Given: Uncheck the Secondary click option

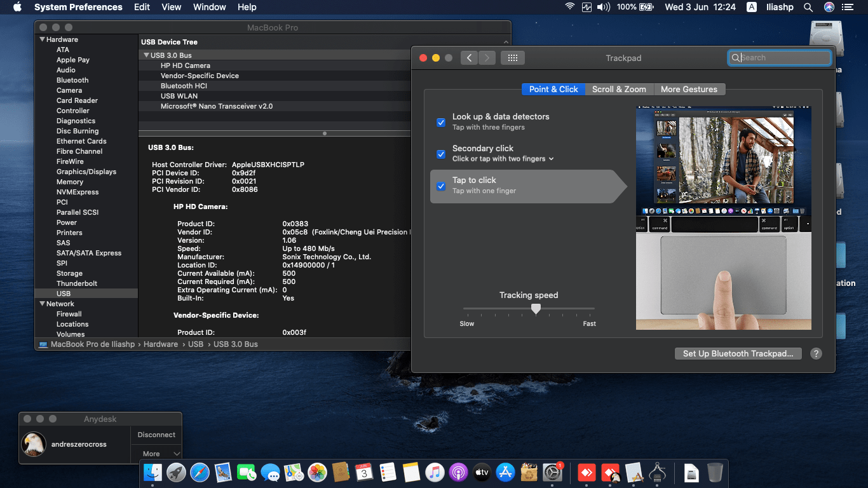Looking at the screenshot, I should pyautogui.click(x=441, y=154).
